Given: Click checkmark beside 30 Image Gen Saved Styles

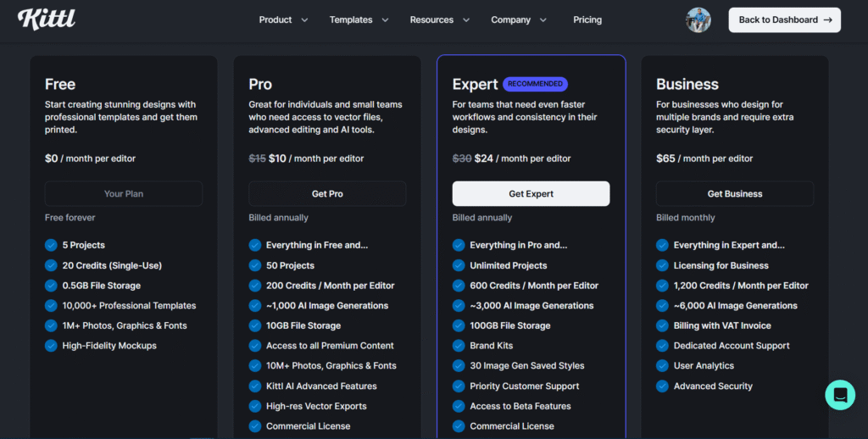Looking at the screenshot, I should tap(459, 365).
